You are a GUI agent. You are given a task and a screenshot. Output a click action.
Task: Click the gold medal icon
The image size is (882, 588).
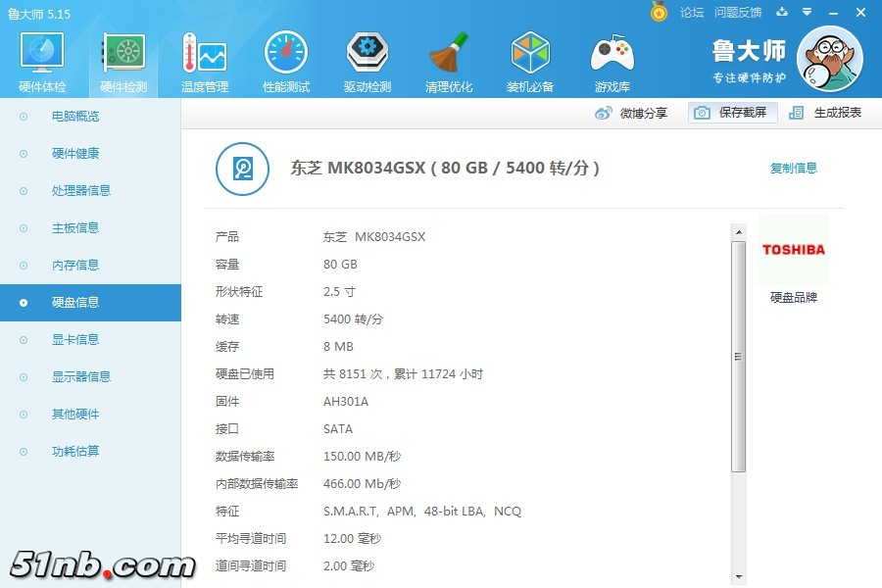click(x=659, y=12)
